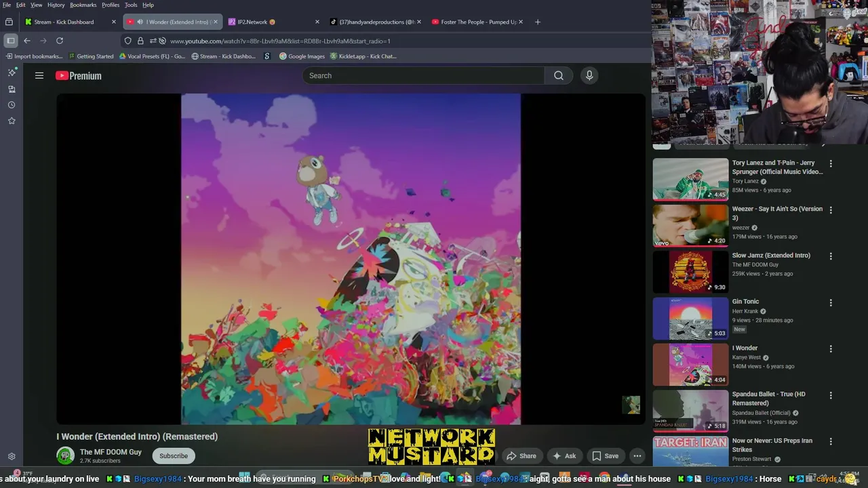Image resolution: width=868 pixels, height=488 pixels.
Task: Focus the YouTube search field
Action: pos(424,75)
